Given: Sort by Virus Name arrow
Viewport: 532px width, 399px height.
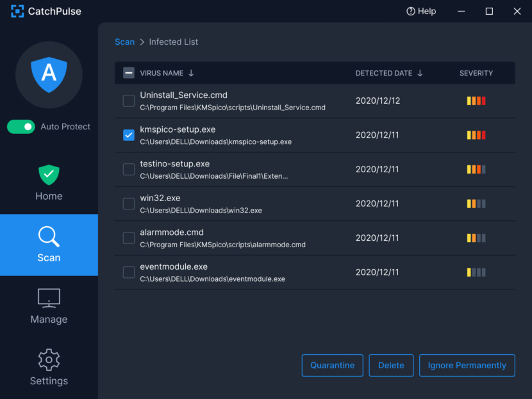Looking at the screenshot, I should [191, 73].
